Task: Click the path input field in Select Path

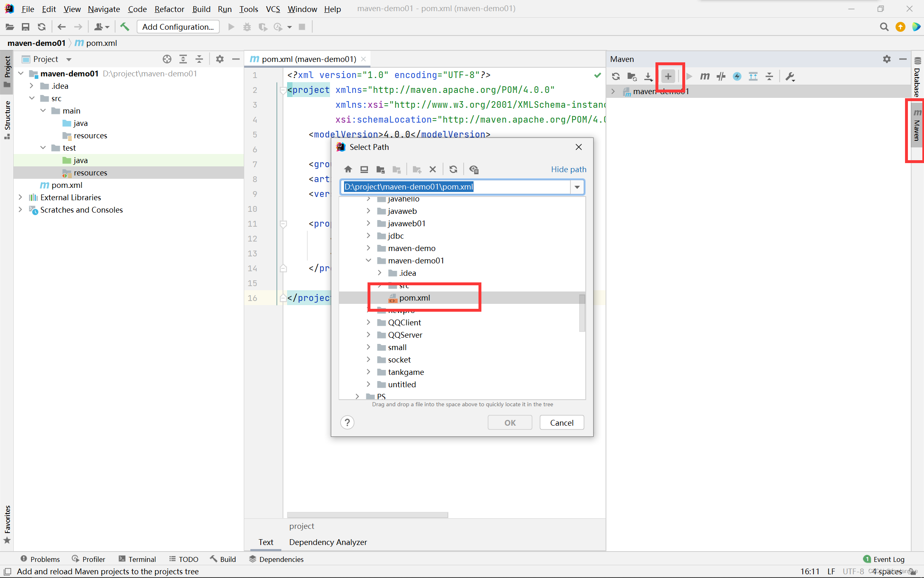Action: click(x=455, y=187)
